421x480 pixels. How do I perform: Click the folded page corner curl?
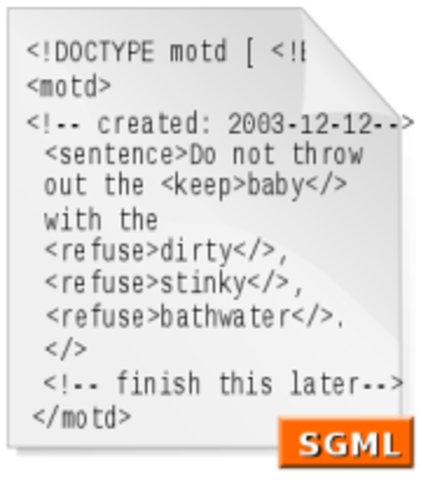click(350, 63)
